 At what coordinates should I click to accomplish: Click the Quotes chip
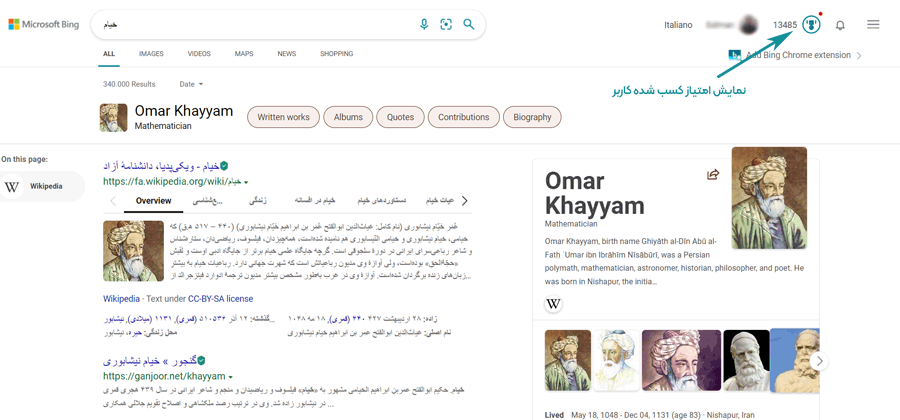pos(400,117)
